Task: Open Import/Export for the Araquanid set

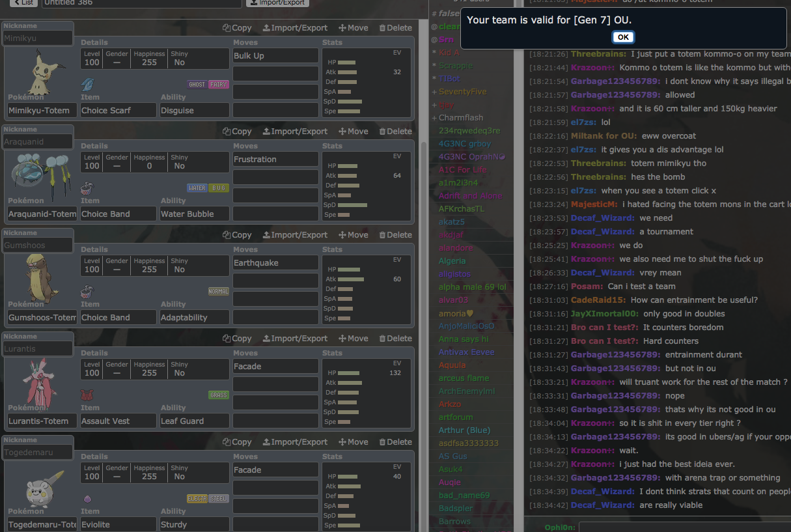Action: click(295, 132)
